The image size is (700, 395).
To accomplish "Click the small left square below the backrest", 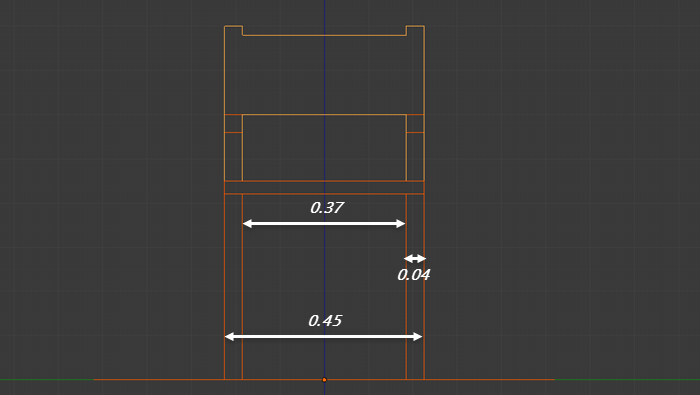I will [x=233, y=124].
